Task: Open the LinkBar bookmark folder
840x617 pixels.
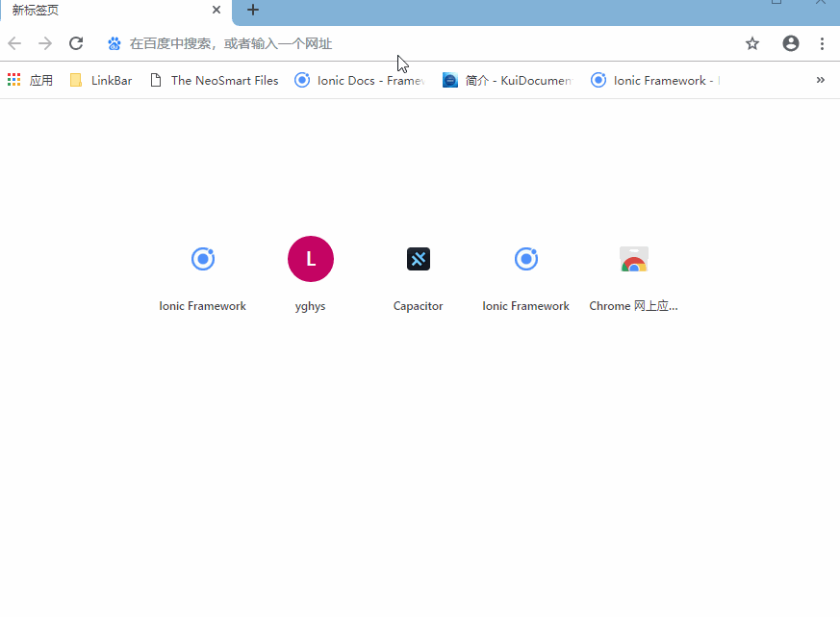Action: click(x=101, y=81)
